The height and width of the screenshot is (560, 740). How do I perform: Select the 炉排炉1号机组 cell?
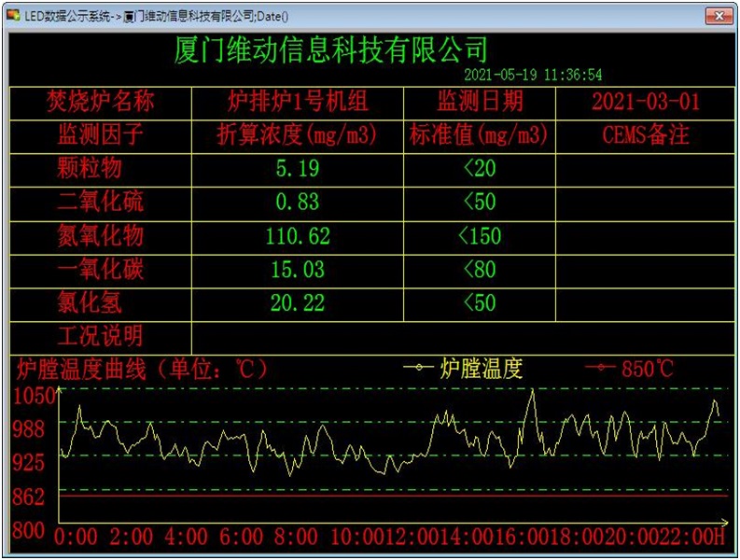click(298, 102)
